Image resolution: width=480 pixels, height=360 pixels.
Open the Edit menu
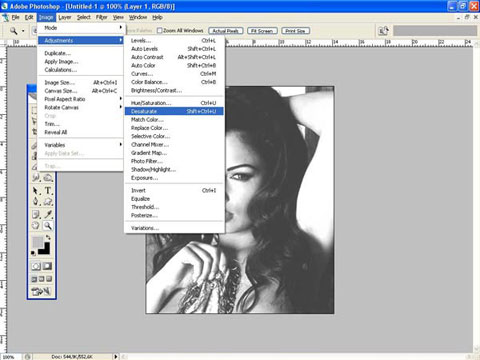[29, 17]
